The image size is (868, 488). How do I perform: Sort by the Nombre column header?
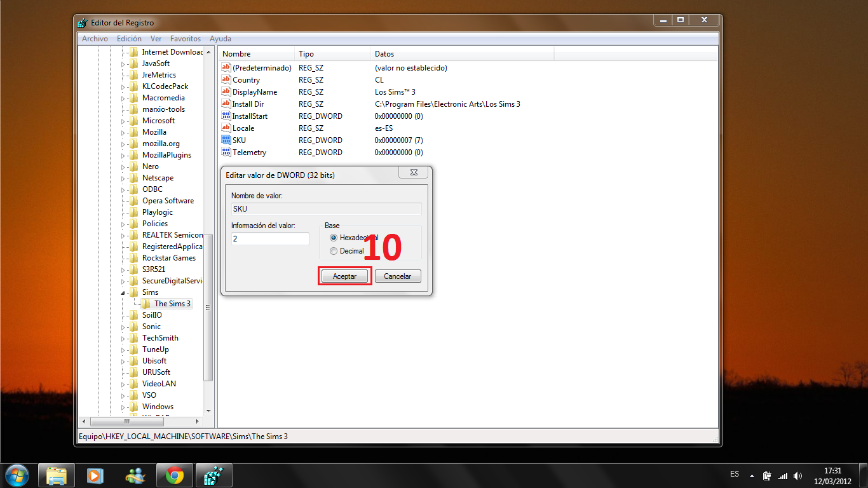click(x=256, y=54)
